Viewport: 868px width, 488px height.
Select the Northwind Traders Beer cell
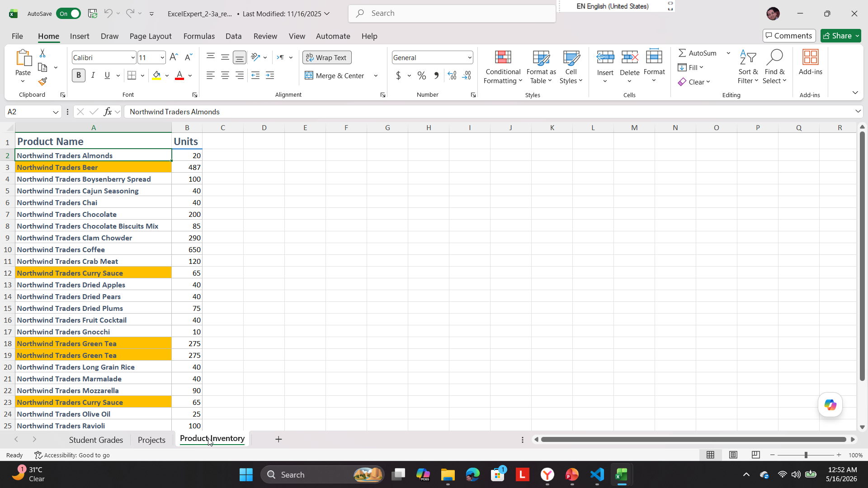(x=94, y=167)
